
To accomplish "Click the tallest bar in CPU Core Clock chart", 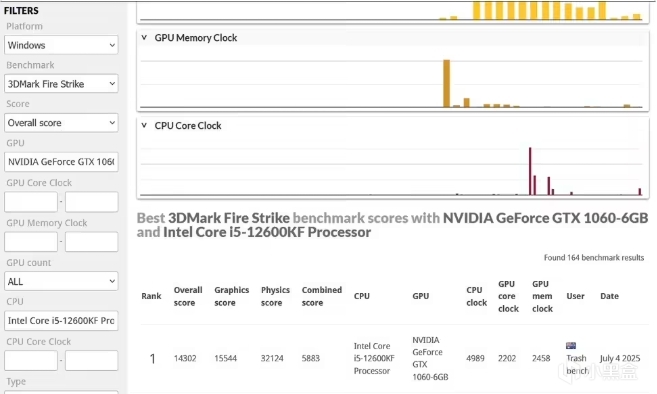I will pyautogui.click(x=530, y=171).
